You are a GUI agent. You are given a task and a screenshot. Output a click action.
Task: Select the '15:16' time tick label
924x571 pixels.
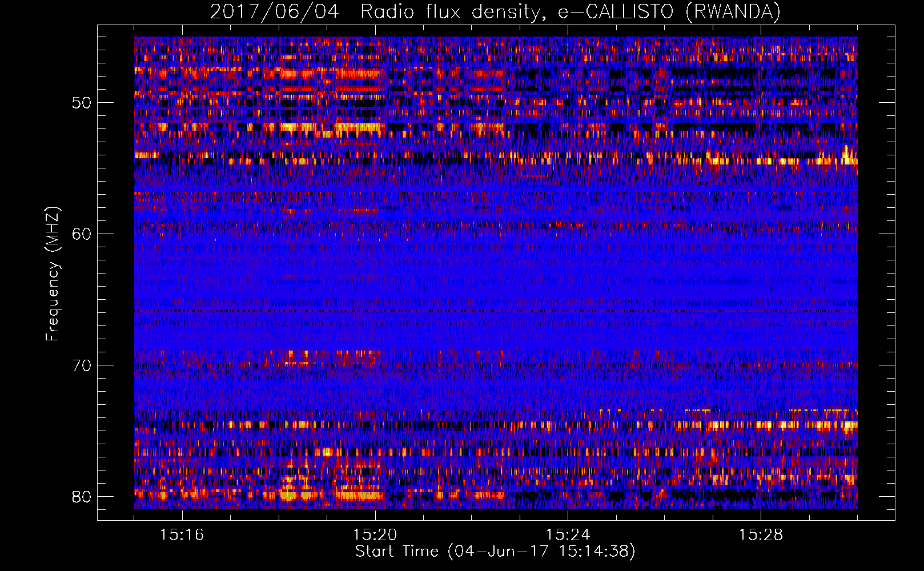pos(182,535)
